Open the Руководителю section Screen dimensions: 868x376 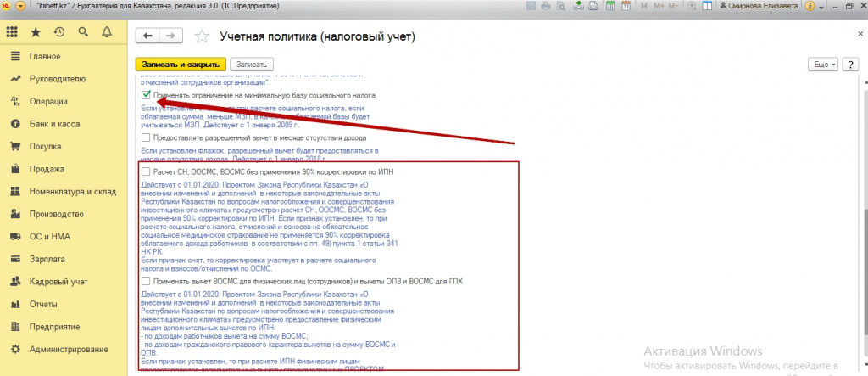point(64,79)
